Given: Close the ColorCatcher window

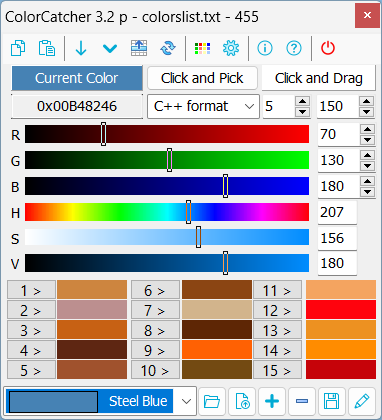Looking at the screenshot, I should (367, 15).
